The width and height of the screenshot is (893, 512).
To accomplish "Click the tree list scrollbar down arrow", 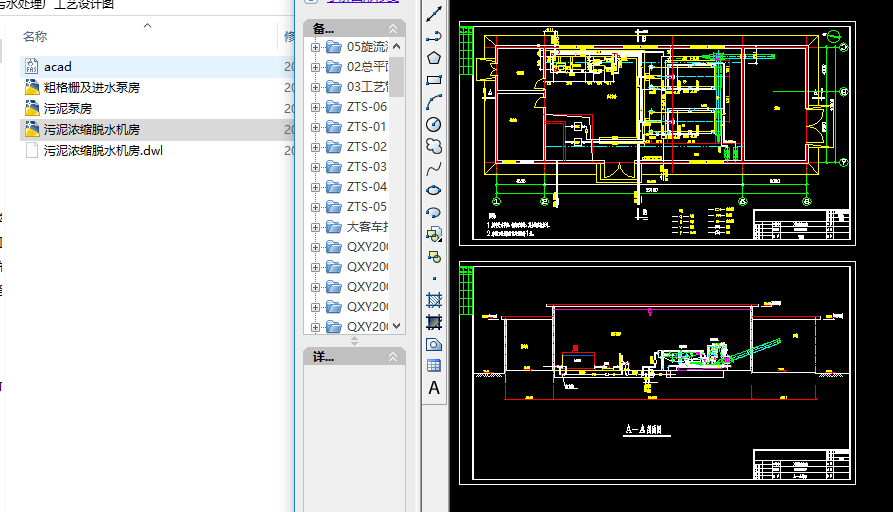I will 397,326.
